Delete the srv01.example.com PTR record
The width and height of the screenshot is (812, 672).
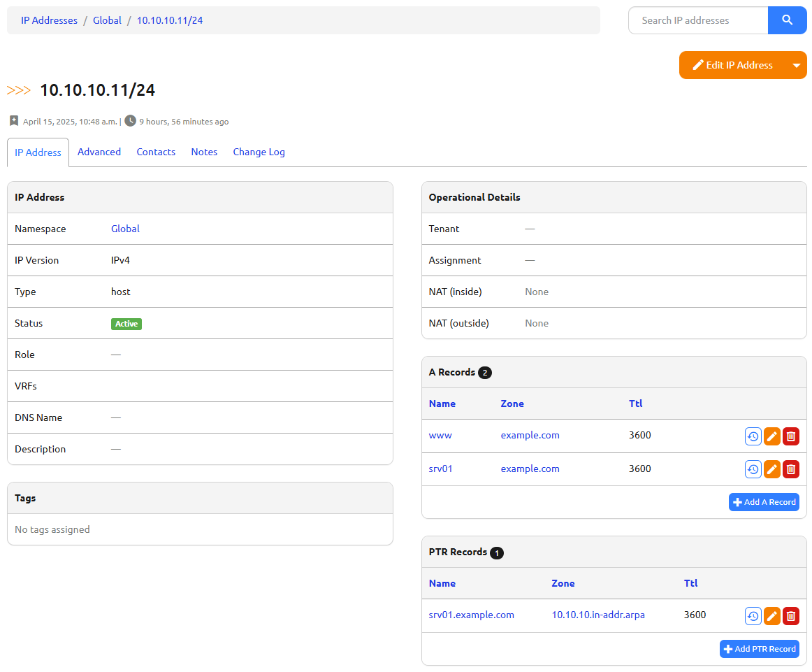point(790,615)
